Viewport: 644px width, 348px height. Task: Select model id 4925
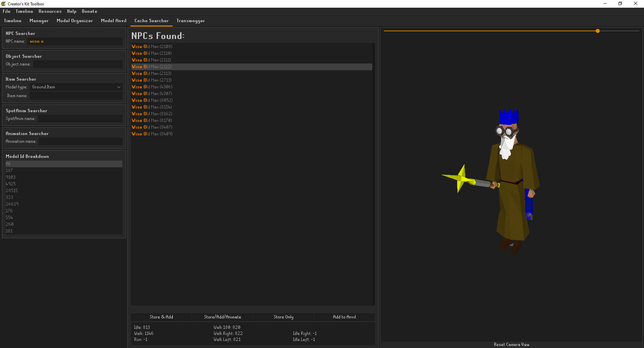point(64,184)
